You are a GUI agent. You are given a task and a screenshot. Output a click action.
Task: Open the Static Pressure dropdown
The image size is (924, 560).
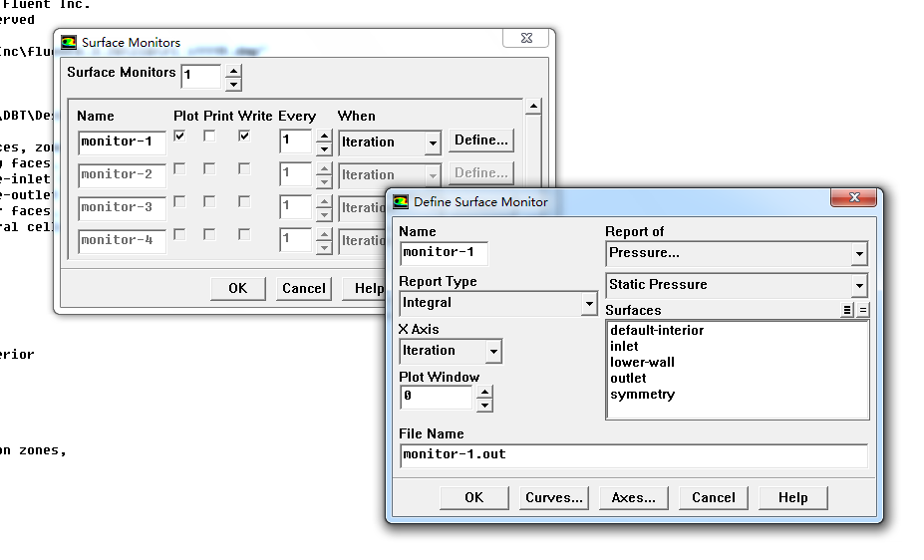tap(858, 285)
